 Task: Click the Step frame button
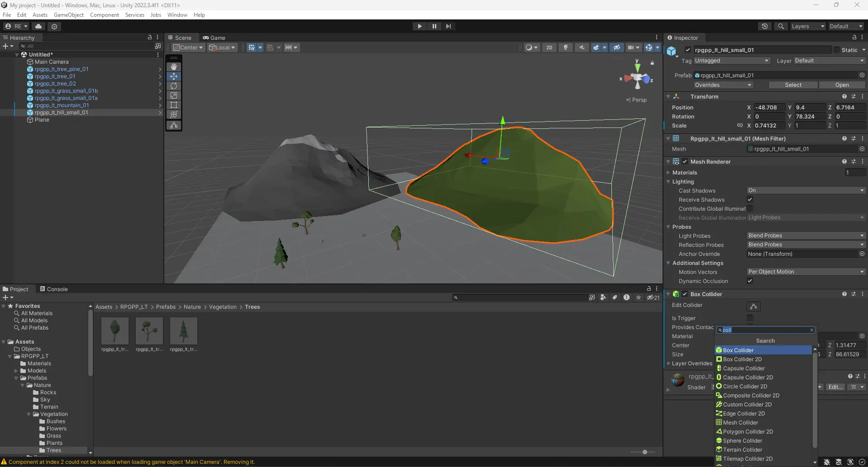[448, 26]
